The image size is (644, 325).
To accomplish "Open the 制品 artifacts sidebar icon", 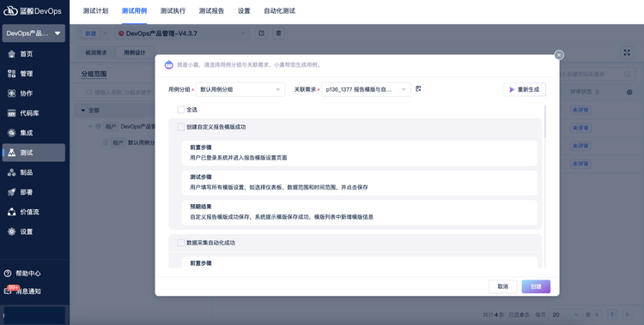I will click(11, 172).
